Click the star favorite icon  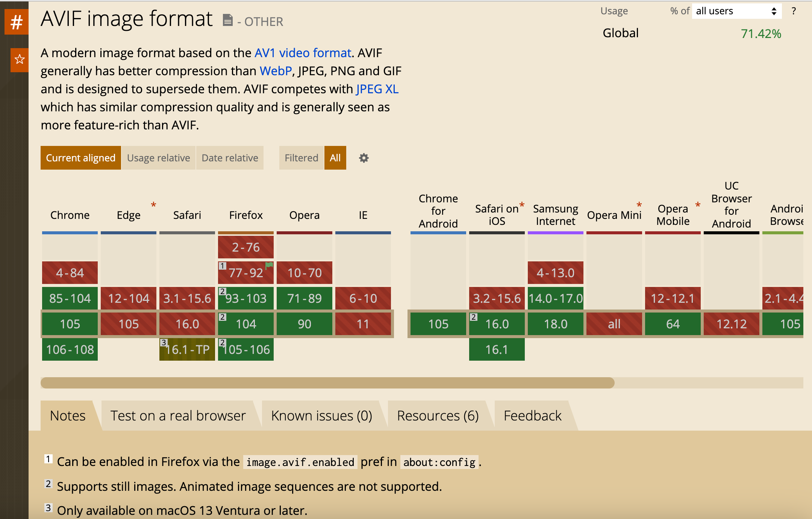click(x=20, y=59)
